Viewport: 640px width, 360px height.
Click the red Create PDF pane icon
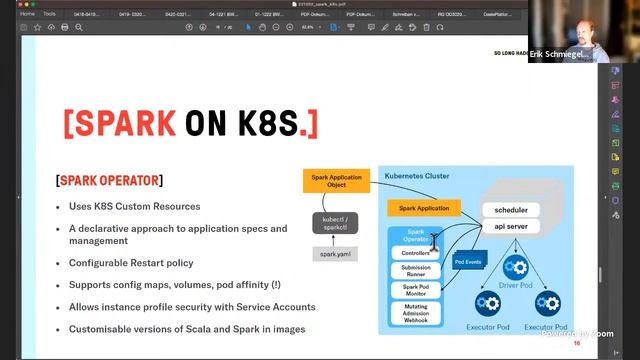[x=616, y=85]
